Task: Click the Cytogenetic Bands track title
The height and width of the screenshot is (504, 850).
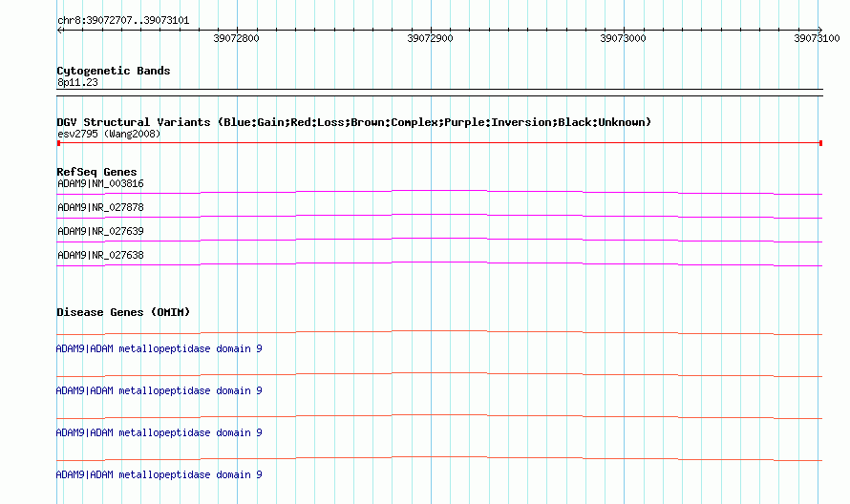Action: coord(114,71)
